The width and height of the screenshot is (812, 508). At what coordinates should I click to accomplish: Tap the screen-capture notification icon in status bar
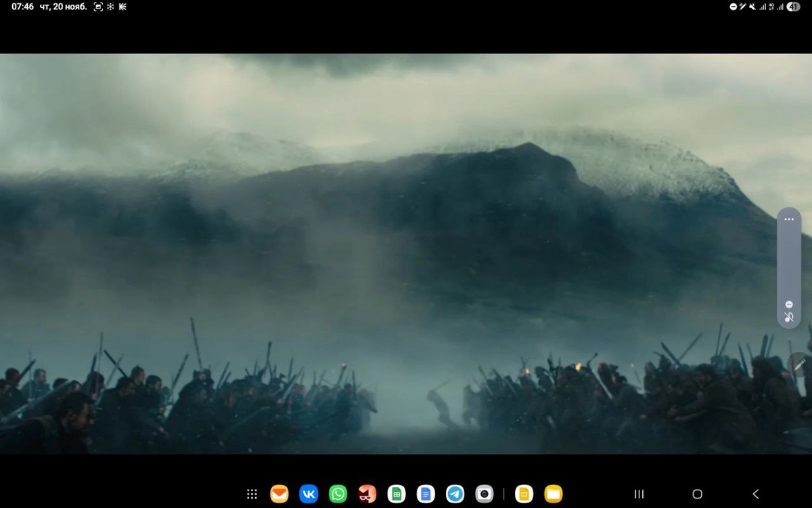tap(98, 7)
